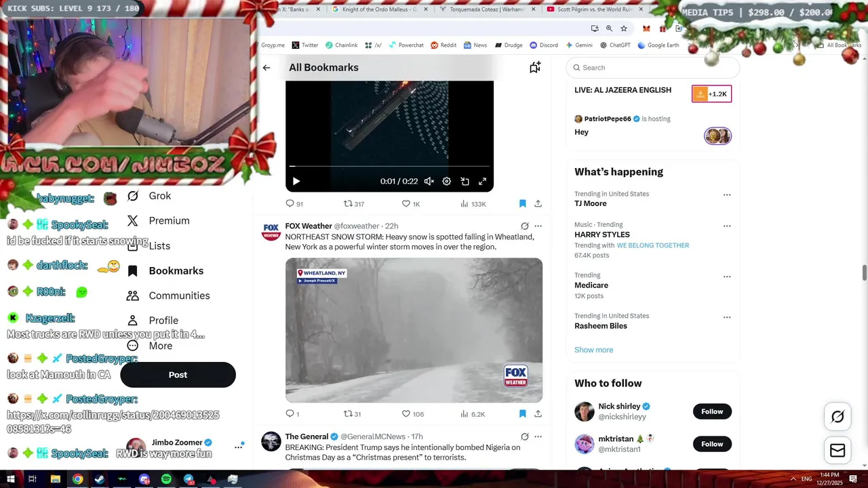Play the bookmarked video
The image size is (868, 488).
point(296,182)
